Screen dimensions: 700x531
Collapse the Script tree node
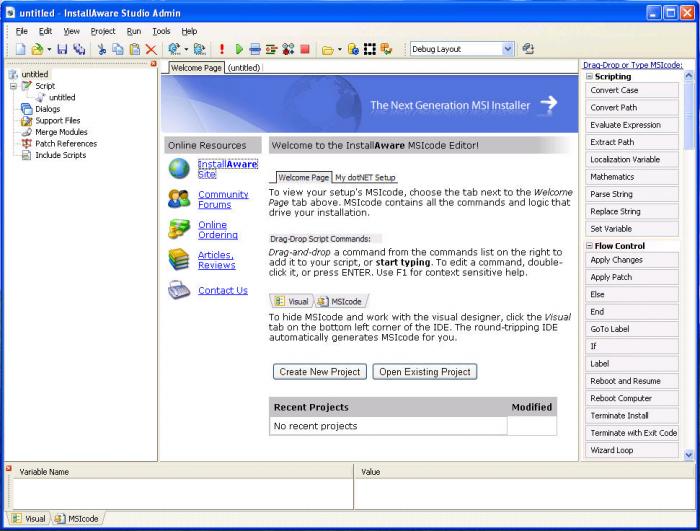14,86
